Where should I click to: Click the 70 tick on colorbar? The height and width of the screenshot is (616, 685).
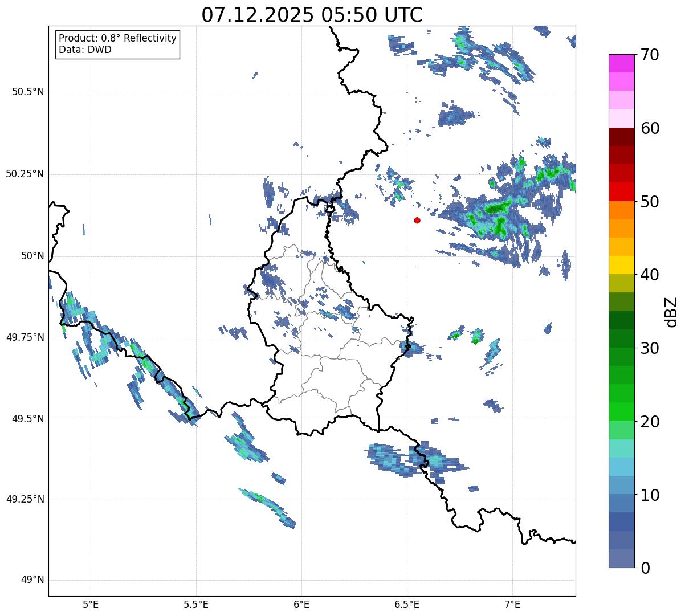650,55
